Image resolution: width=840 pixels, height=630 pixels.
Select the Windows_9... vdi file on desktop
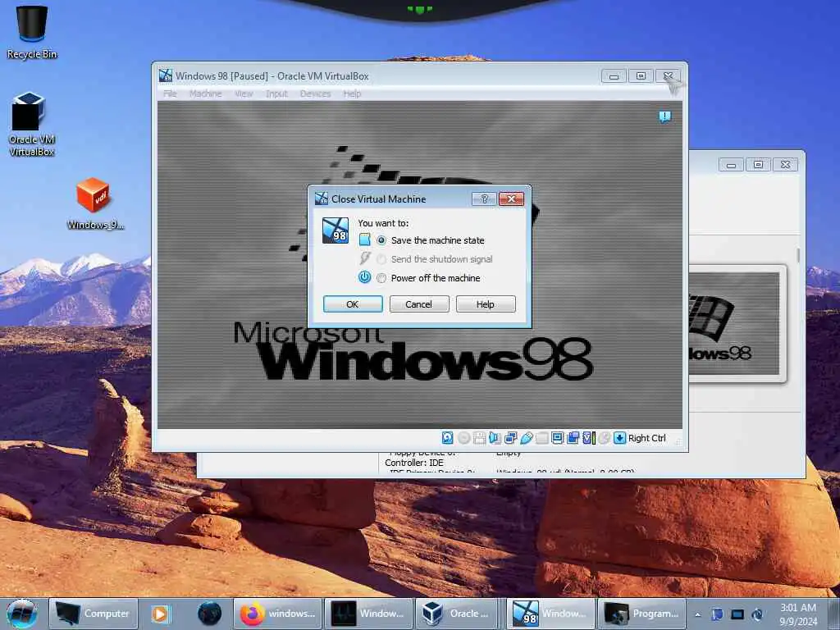pos(95,203)
